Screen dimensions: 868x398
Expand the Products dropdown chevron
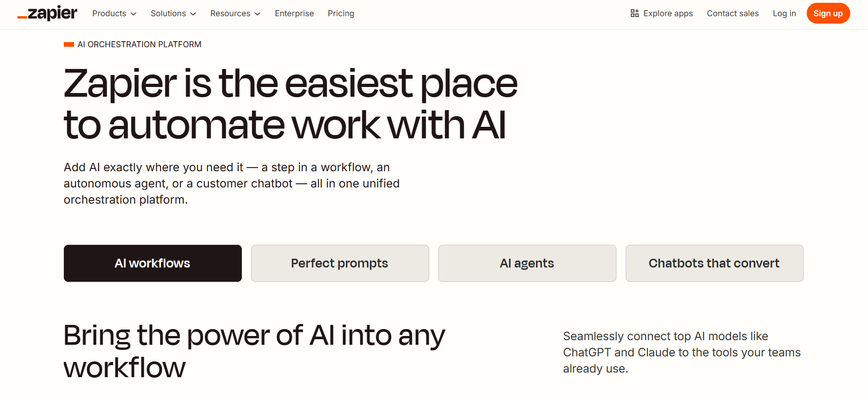(x=134, y=14)
